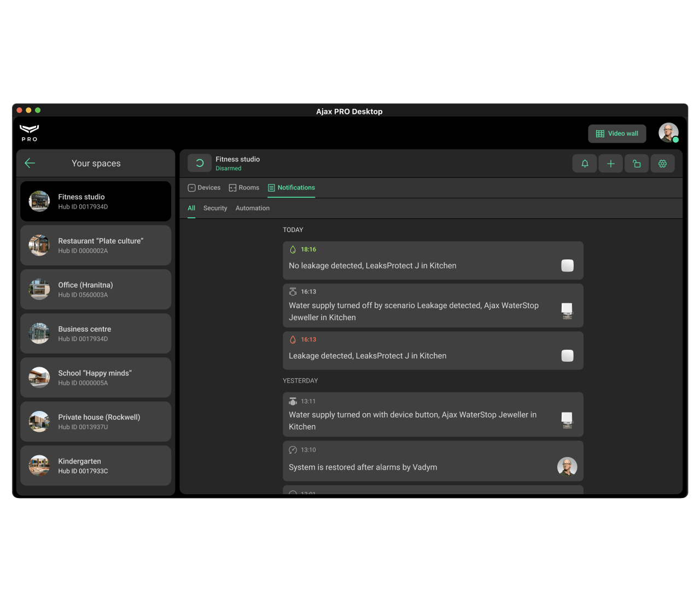This screenshot has height=602, width=700.
Task: Filter notifications by Automation
Action: pos(253,208)
